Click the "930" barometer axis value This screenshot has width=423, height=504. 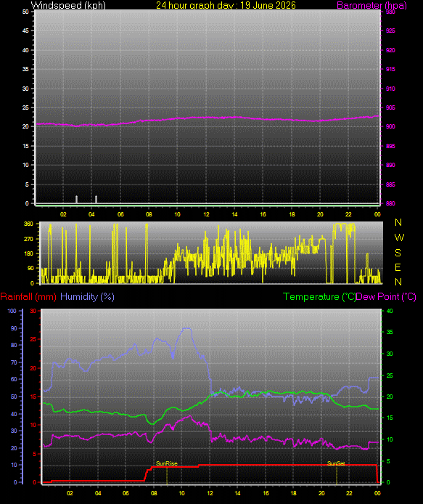point(390,12)
